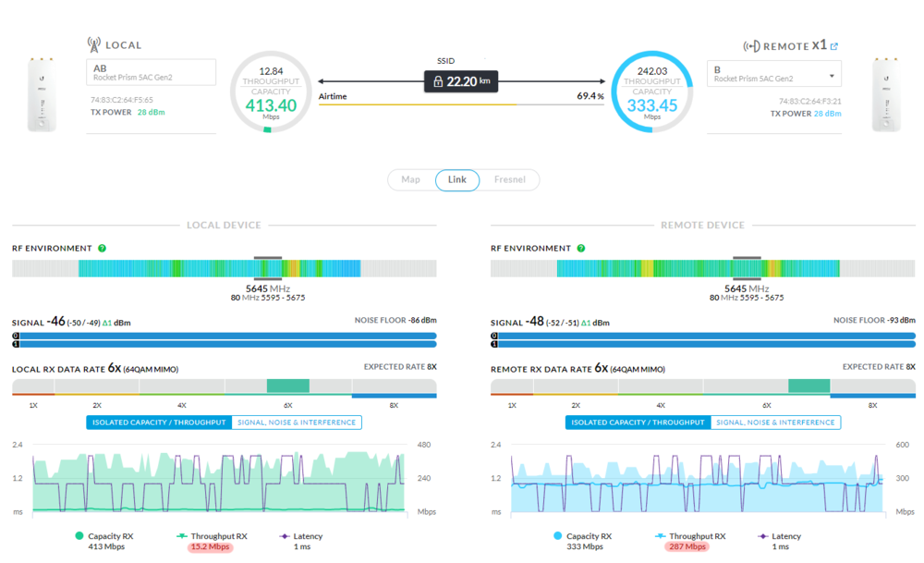Screen dimensions: 924x563
Task: Toggle Latency series in local chart legend
Action: pos(285,536)
